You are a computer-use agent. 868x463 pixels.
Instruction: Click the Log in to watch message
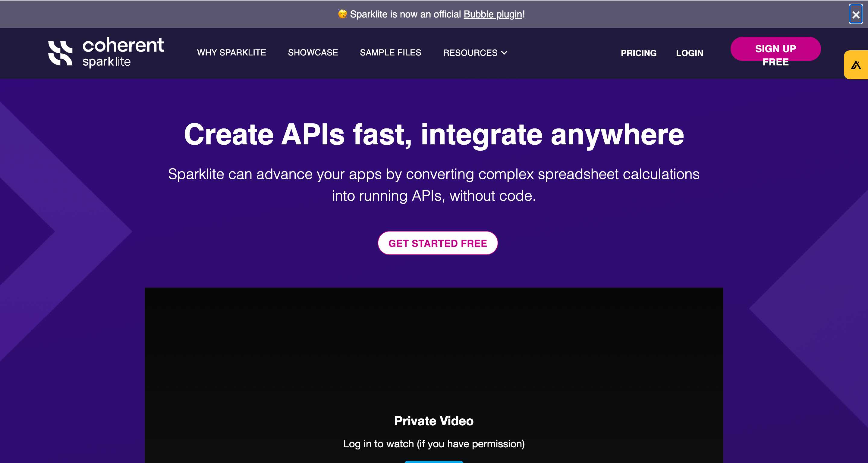[x=434, y=444]
